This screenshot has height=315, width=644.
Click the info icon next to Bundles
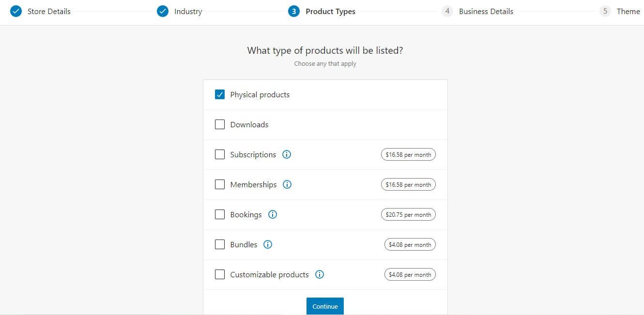coord(268,245)
